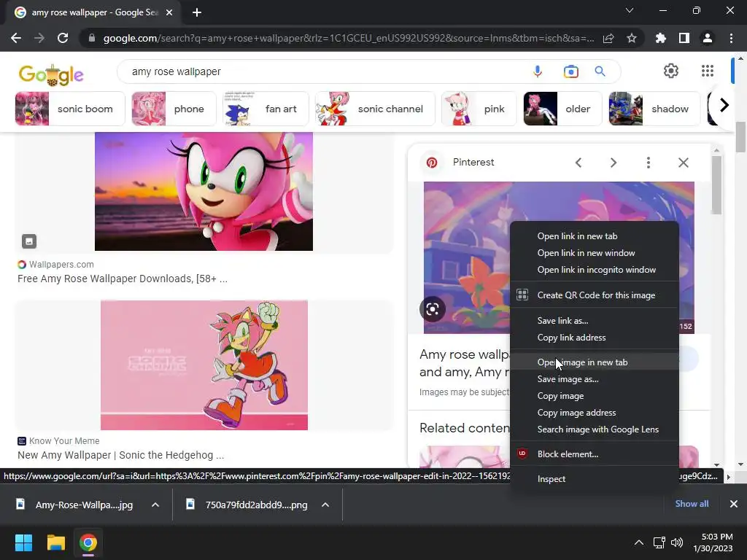Open the Chrome profile menu

[708, 38]
